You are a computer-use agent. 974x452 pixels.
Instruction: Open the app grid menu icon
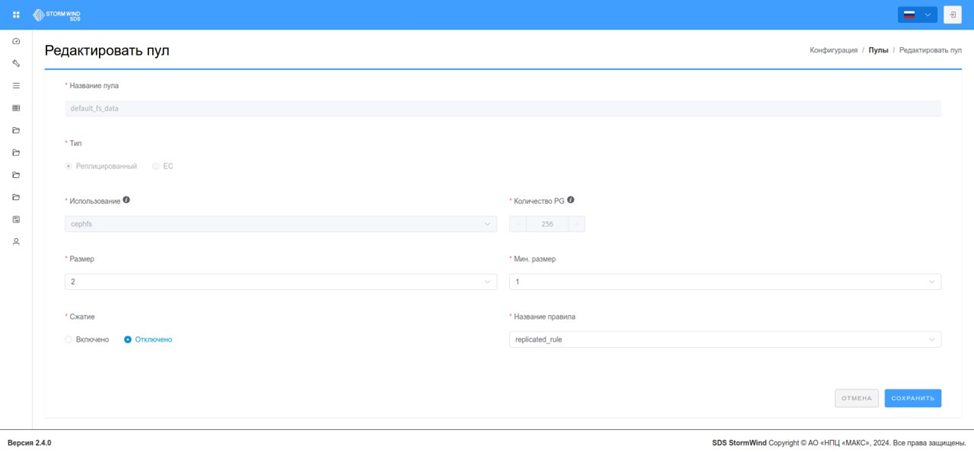(16, 14)
